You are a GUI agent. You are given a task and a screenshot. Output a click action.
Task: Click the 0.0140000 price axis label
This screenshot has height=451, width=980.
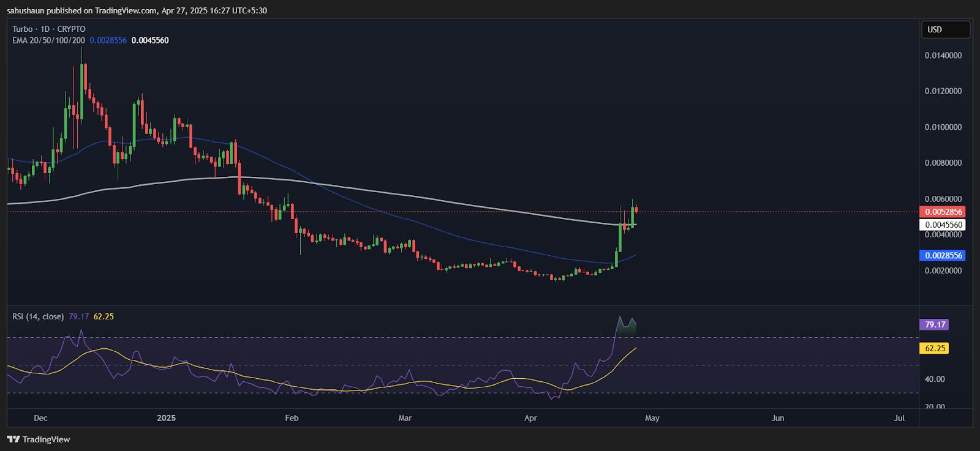[943, 56]
